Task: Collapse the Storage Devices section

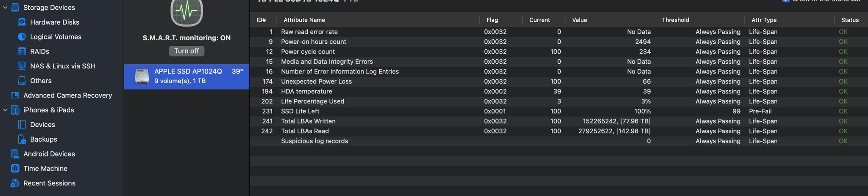Action: (x=5, y=8)
